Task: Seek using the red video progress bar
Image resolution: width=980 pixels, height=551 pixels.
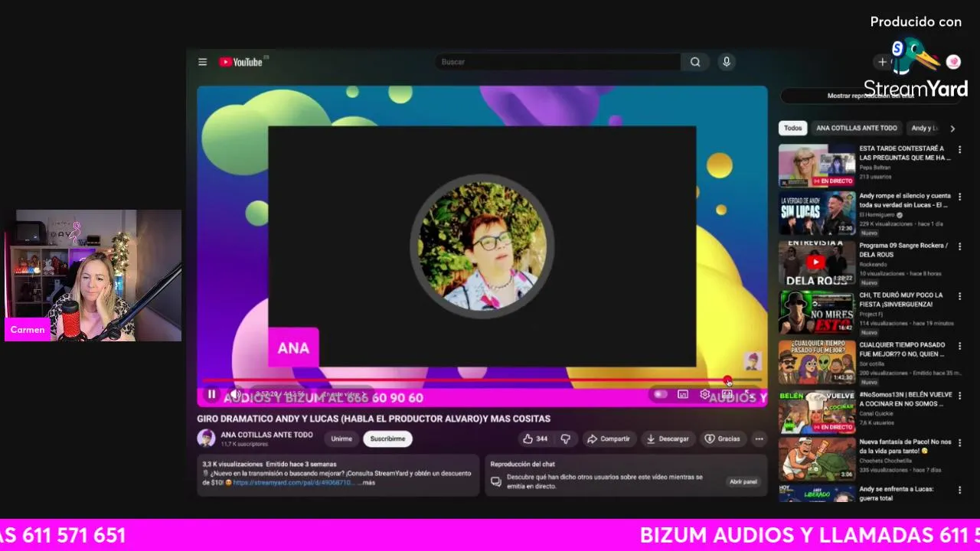Action: point(482,380)
